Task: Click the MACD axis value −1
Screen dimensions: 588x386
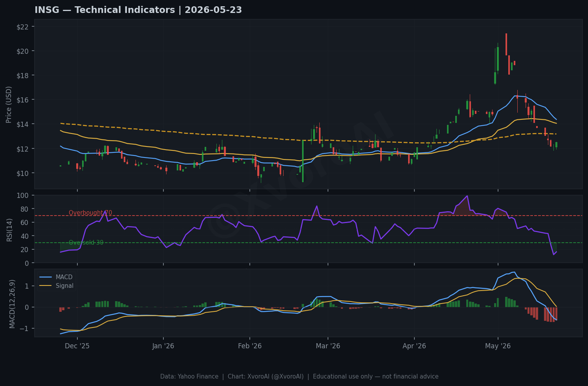Action: coord(24,329)
